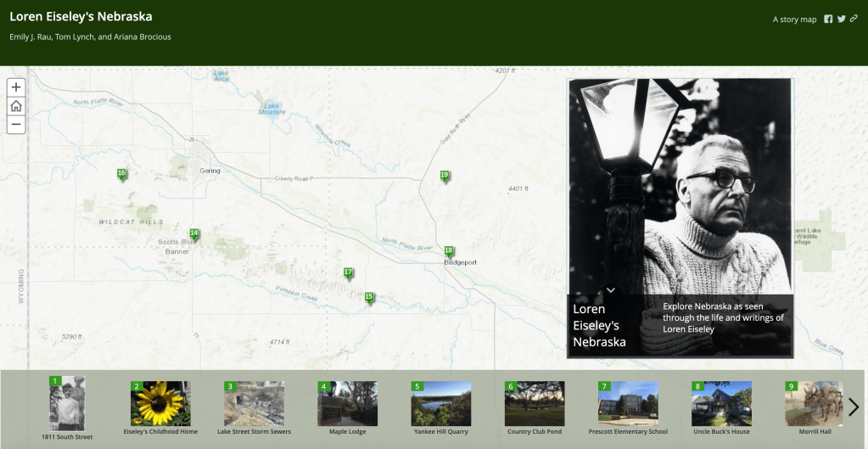
Task: Open the "A story map" link
Action: click(794, 20)
